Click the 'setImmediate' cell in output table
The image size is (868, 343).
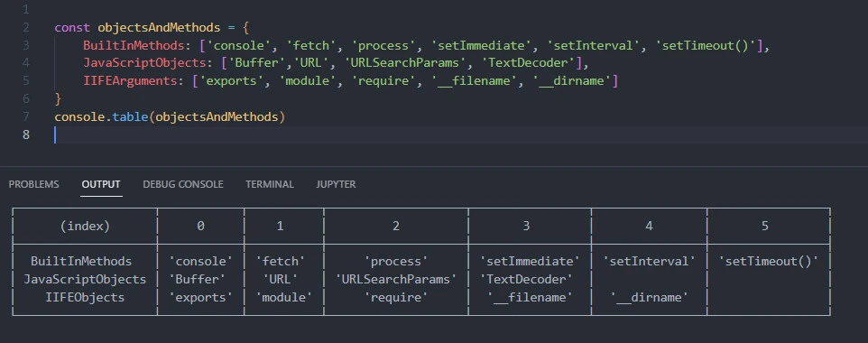pyautogui.click(x=530, y=261)
